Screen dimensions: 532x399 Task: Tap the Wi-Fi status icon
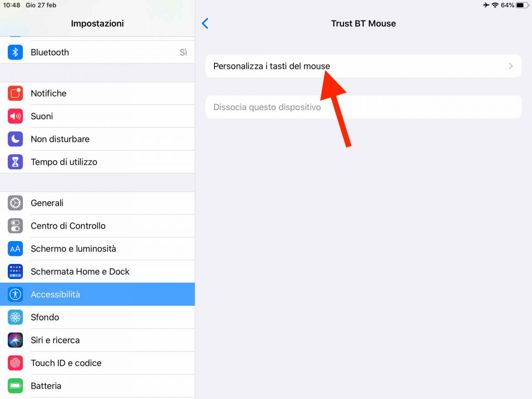[x=495, y=5]
